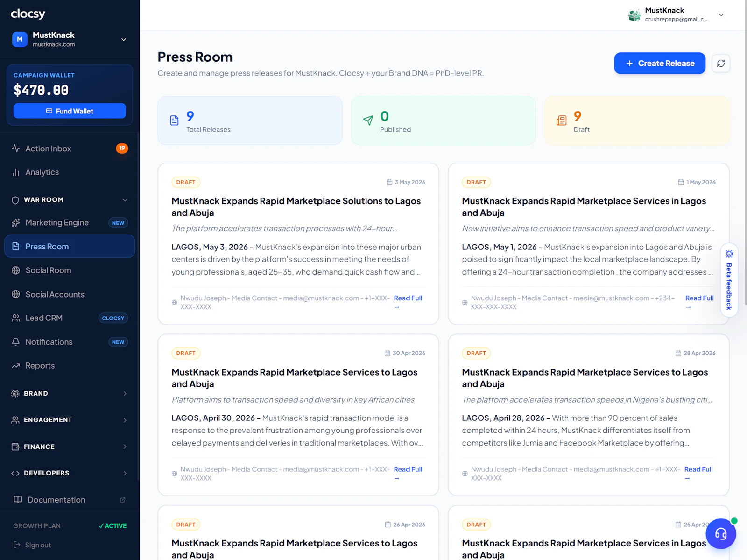Click the Sign out link
Screen dimensions: 747x560
(32, 545)
